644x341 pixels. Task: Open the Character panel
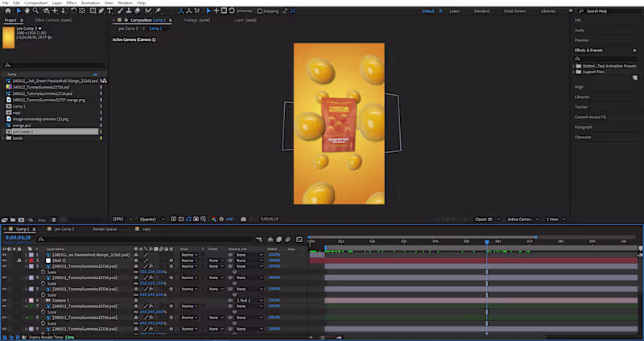pyautogui.click(x=583, y=137)
